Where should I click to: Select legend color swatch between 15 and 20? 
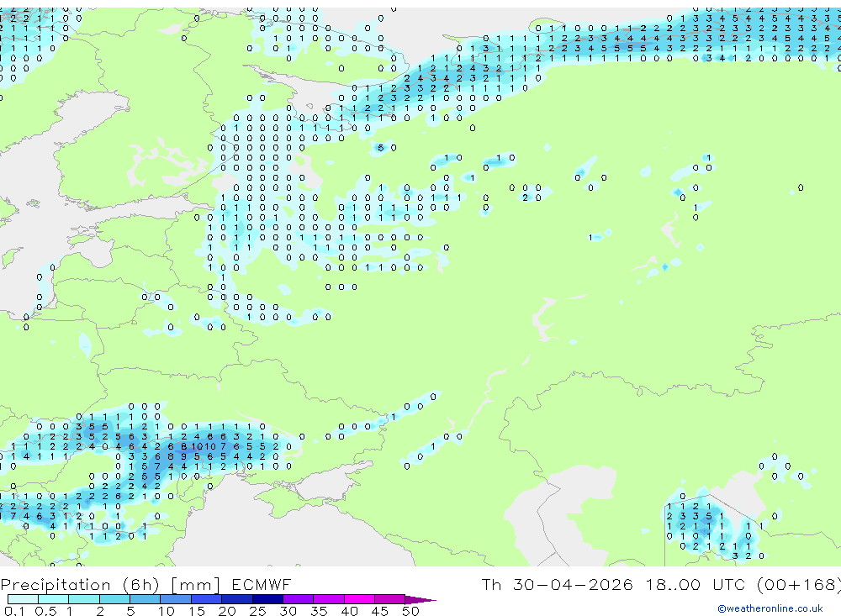pyautogui.click(x=207, y=599)
